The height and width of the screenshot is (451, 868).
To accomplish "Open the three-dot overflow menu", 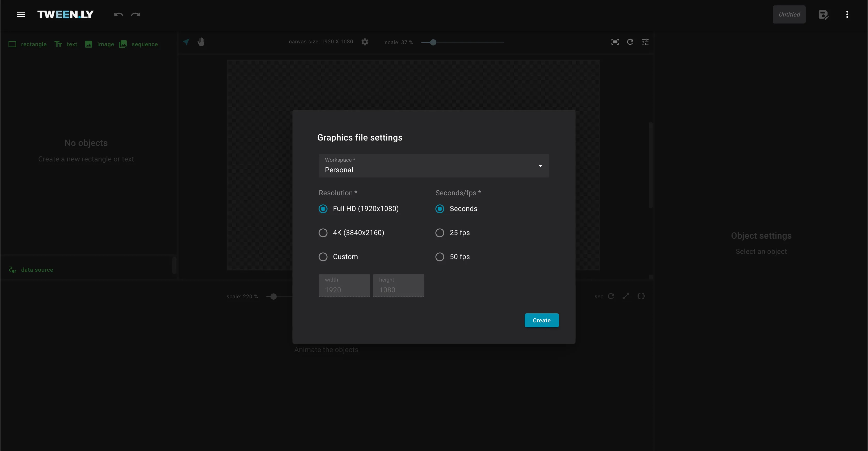I will point(847,14).
